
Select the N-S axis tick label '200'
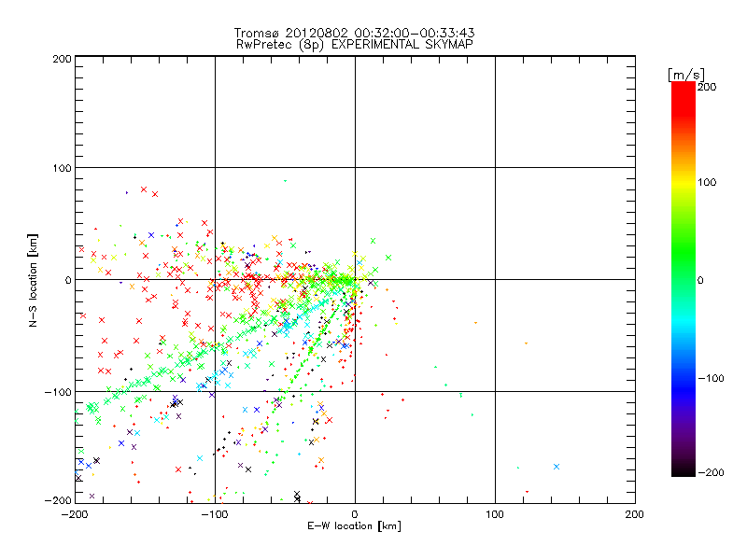point(62,59)
